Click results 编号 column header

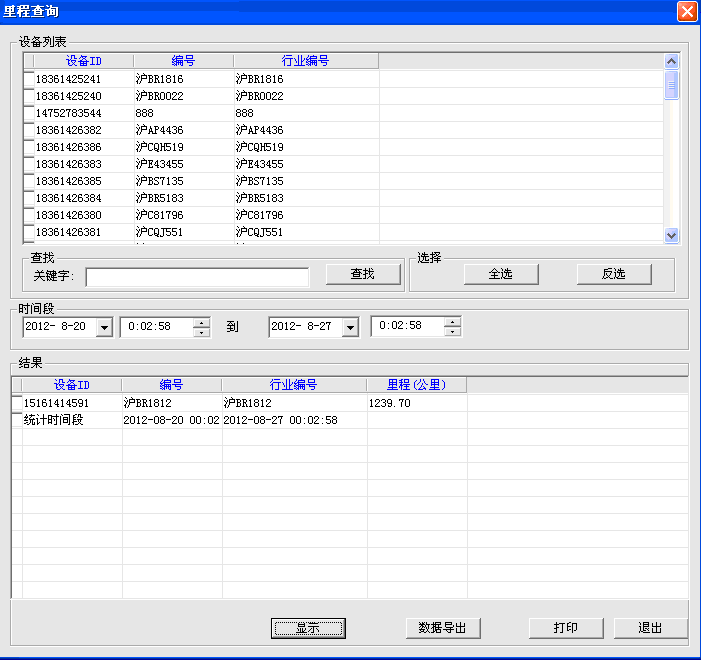coord(171,385)
